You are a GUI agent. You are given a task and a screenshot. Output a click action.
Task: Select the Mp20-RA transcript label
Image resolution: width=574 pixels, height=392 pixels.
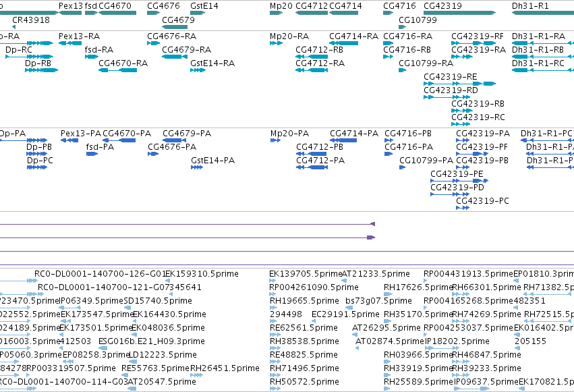coord(289,36)
